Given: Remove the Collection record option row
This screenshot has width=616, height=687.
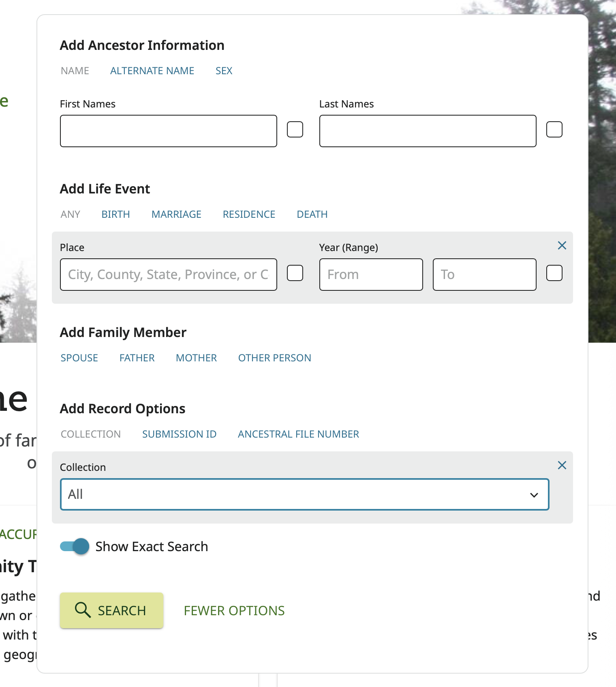Looking at the screenshot, I should [562, 465].
